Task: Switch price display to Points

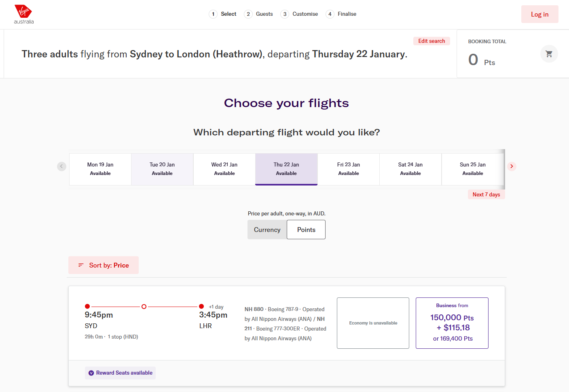Action: pyautogui.click(x=306, y=230)
